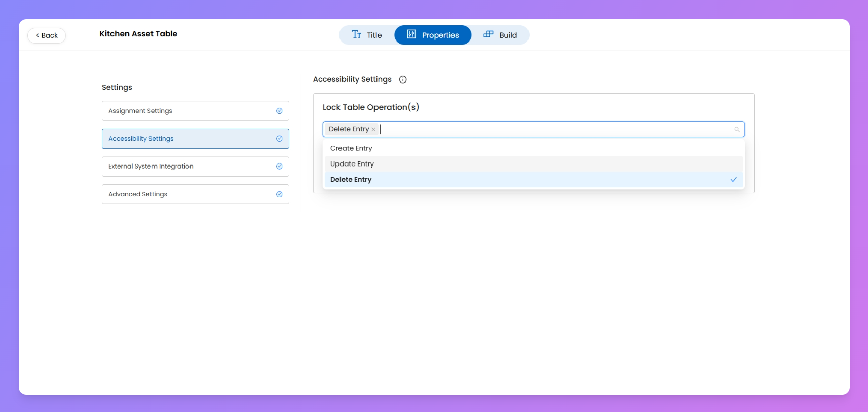Click the Properties tab's sliders icon

(x=411, y=34)
